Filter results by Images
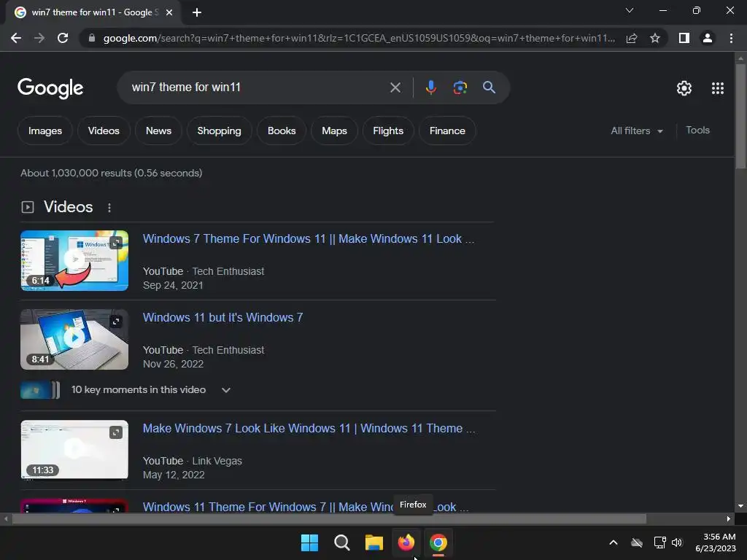The width and height of the screenshot is (747, 560). (x=44, y=131)
